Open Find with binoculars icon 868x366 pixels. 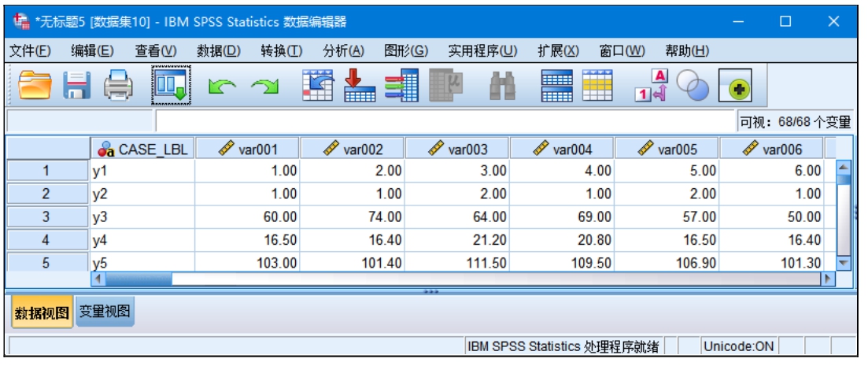pyautogui.click(x=503, y=87)
